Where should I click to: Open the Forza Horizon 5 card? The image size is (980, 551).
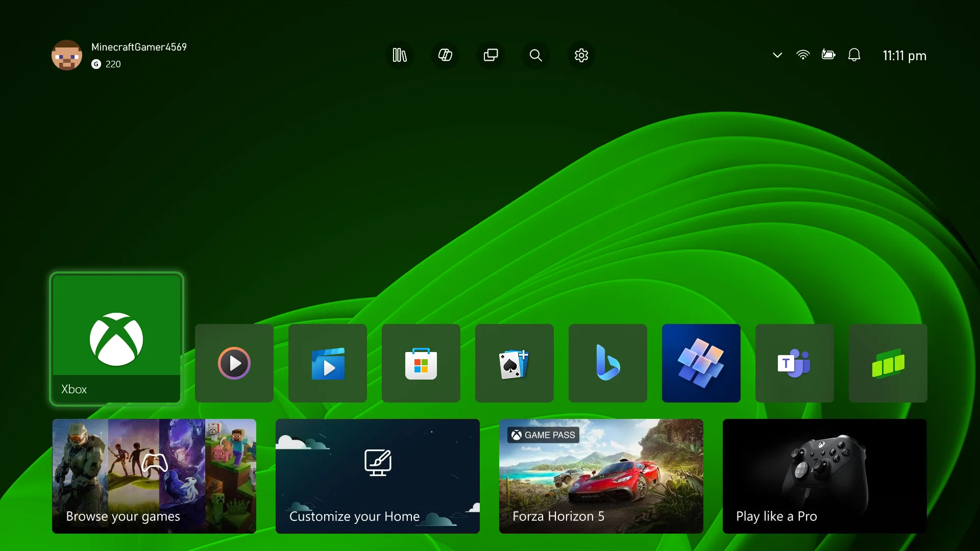click(601, 476)
